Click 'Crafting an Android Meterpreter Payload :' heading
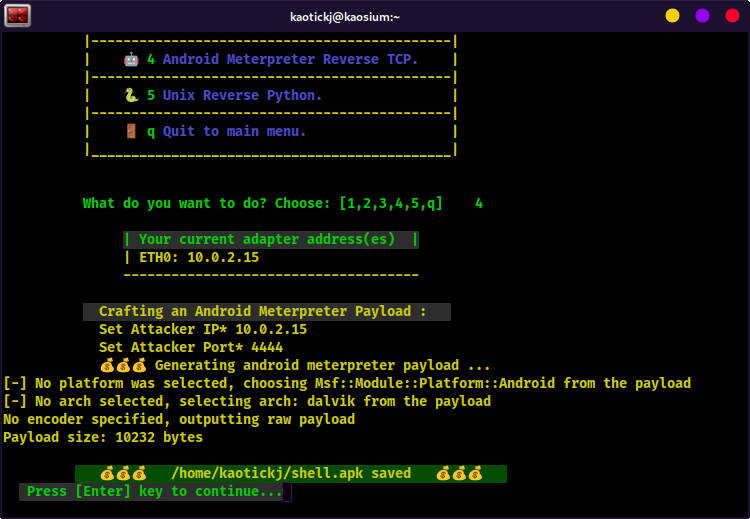The height and width of the screenshot is (519, 750). click(x=267, y=311)
